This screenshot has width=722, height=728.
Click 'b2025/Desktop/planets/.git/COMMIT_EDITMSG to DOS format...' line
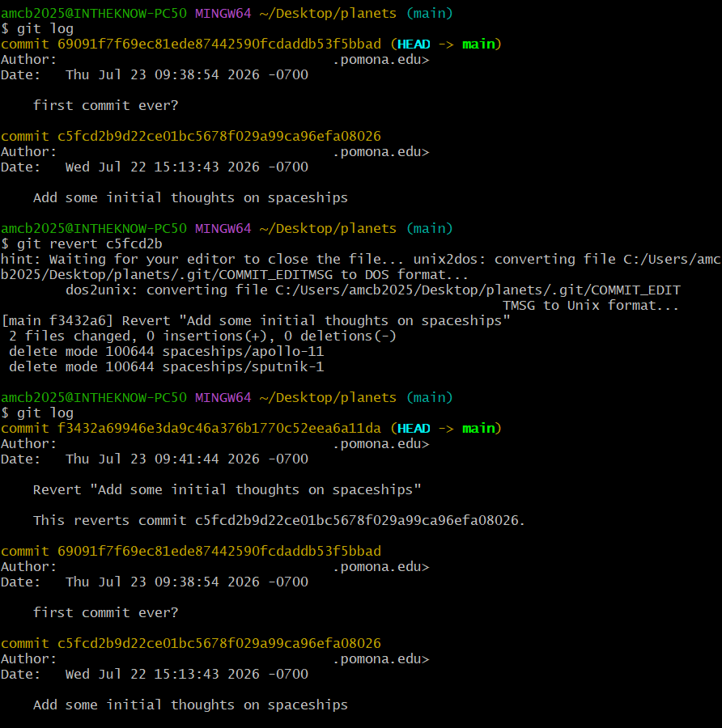click(235, 274)
